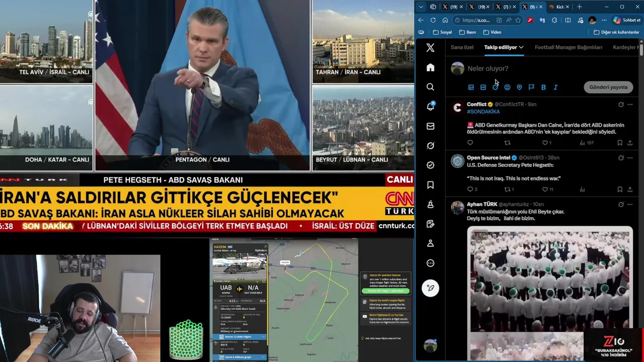
Task: Bookmark the Open Source Intel post
Action: coord(620,190)
